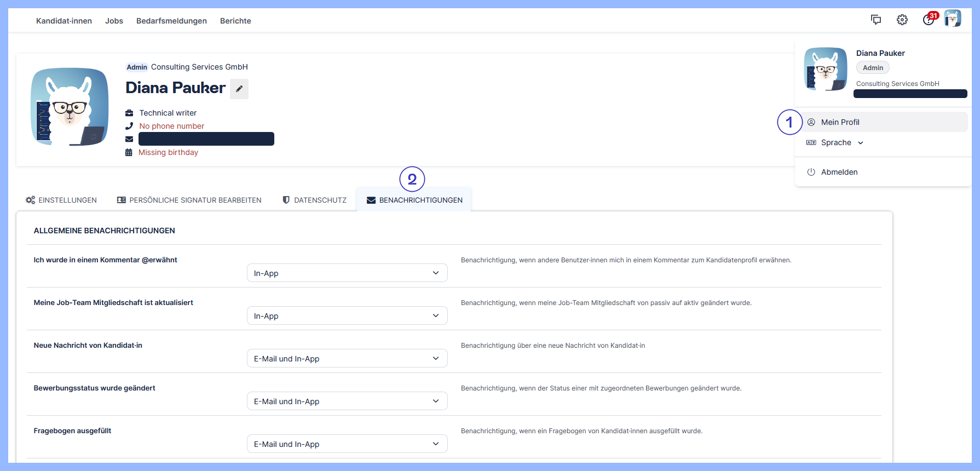The height and width of the screenshot is (471, 980).
Task: Click the No phone number link
Action: 171,126
